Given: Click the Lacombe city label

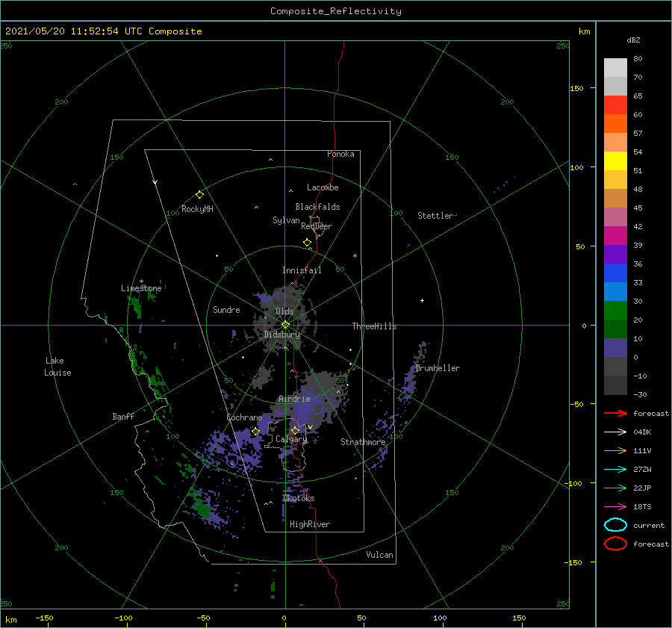Looking at the screenshot, I should 323,187.
